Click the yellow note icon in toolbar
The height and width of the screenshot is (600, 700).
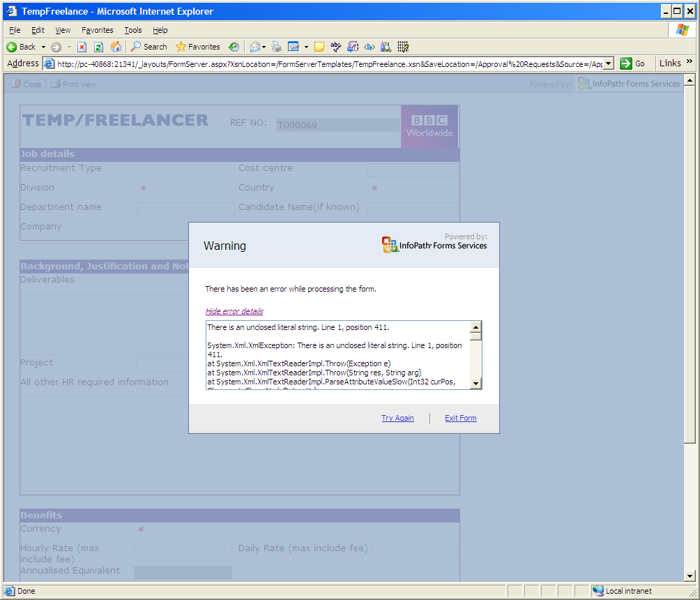[319, 47]
